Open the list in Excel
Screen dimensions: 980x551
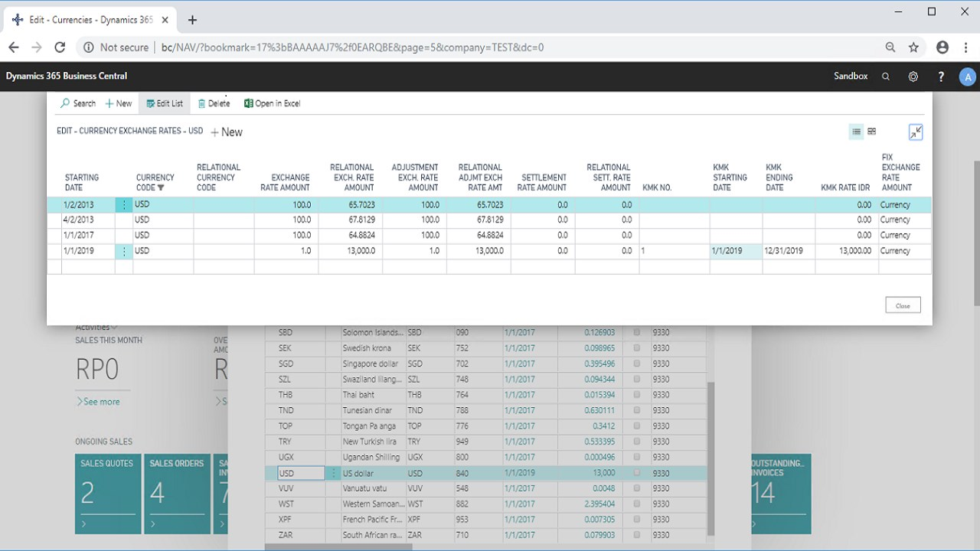(x=272, y=103)
